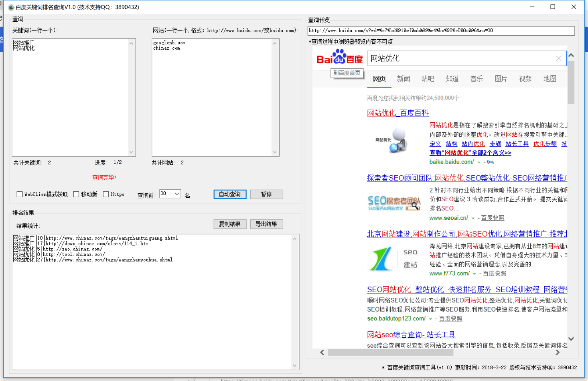Open 百度快照 link beside www.f773.com
588x381 pixels.
coord(494,274)
